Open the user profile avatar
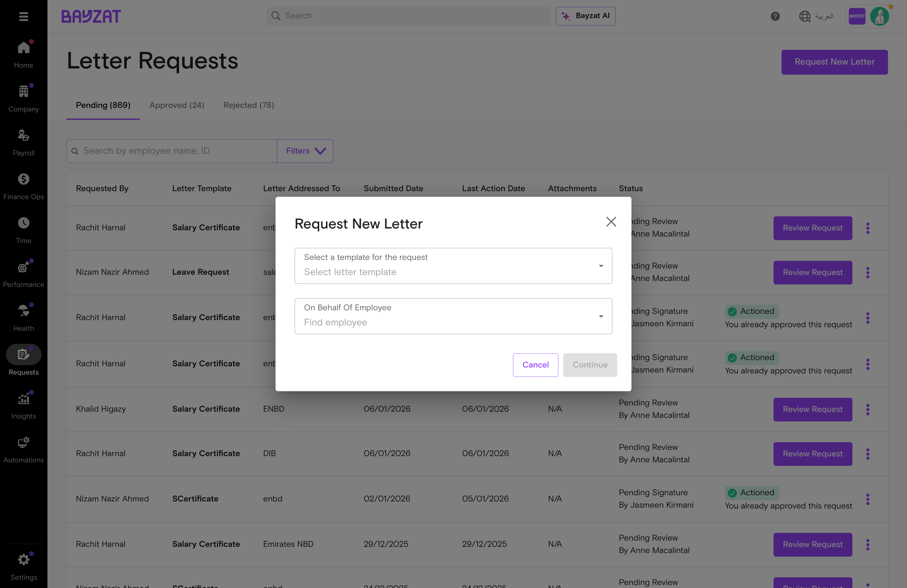This screenshot has width=907, height=588. coord(879,16)
